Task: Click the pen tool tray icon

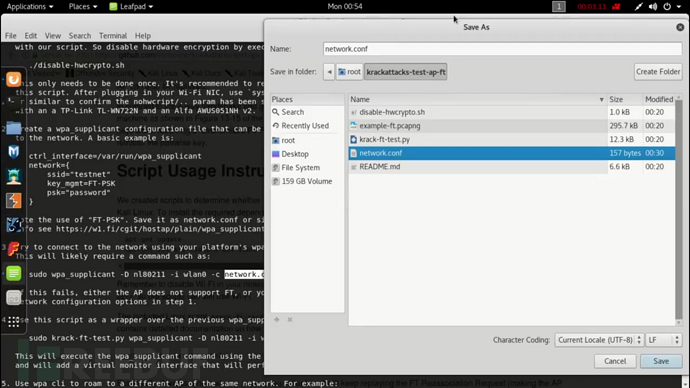Action: (638, 6)
